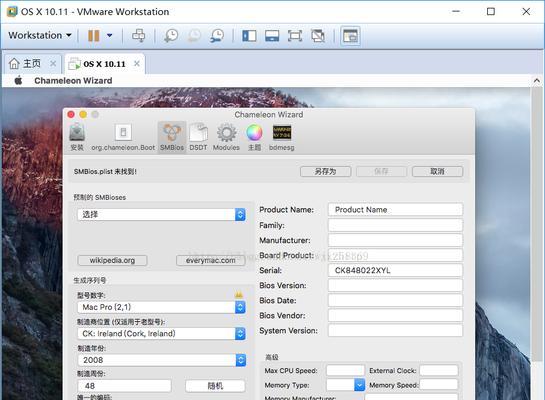This screenshot has width=545, height=400.
Task: Open the Apple menu
Action: [x=18, y=81]
